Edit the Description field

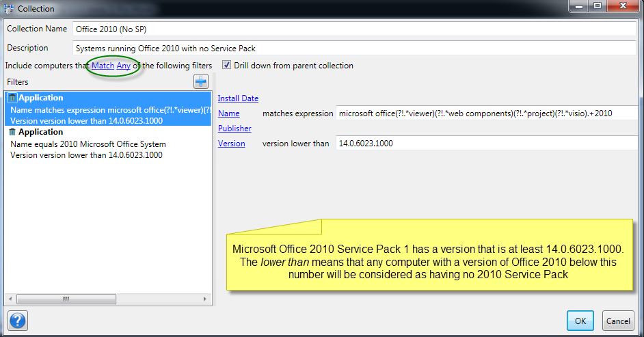(354, 48)
